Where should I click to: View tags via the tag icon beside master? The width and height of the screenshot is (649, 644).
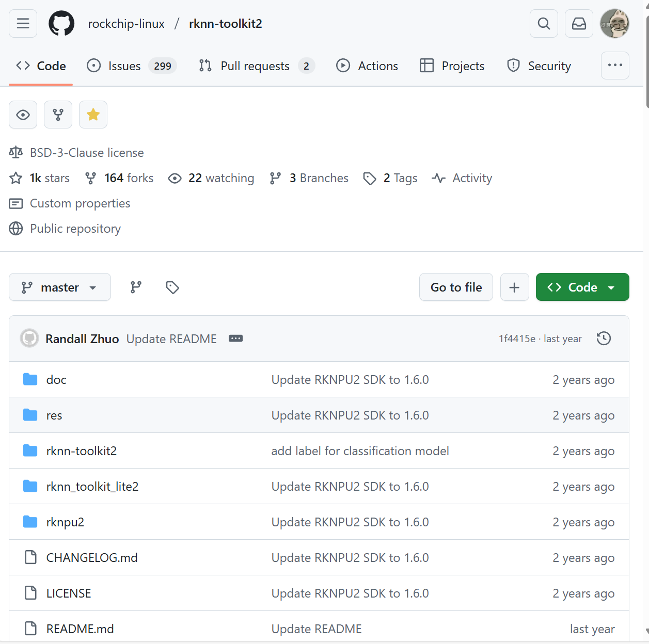pos(172,287)
